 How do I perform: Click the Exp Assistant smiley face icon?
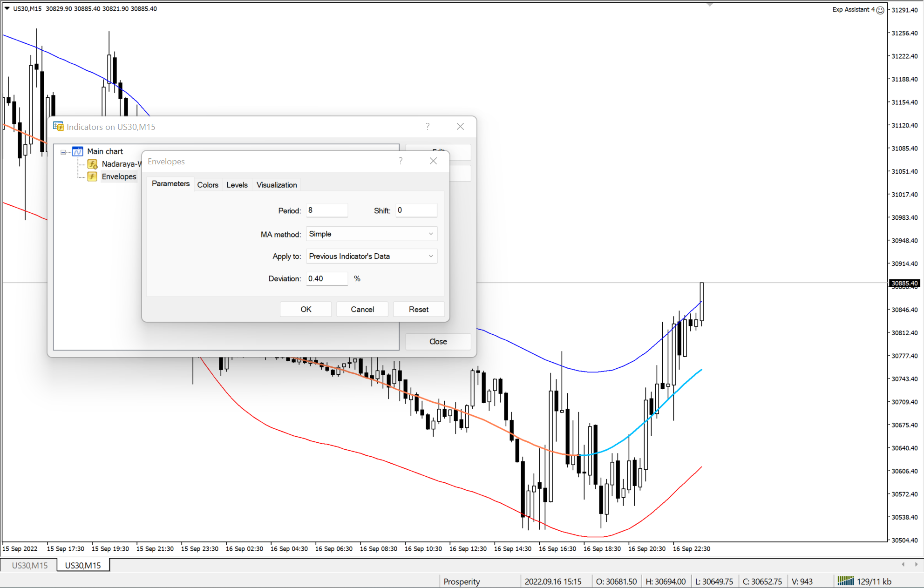click(x=880, y=10)
